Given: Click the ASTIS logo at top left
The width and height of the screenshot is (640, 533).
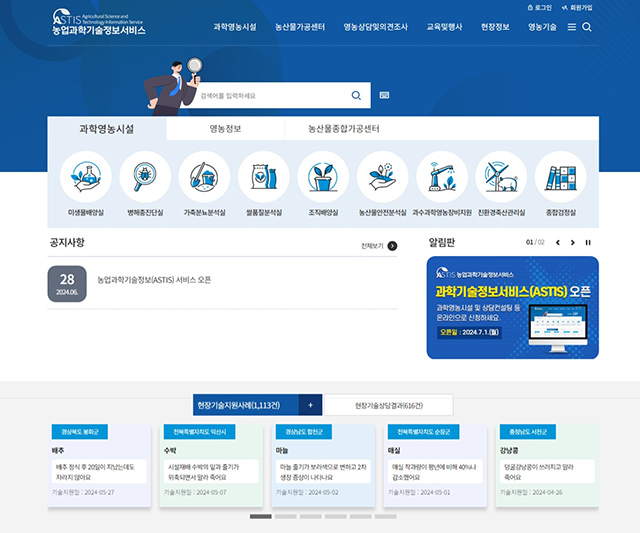Looking at the screenshot, I should tap(98, 22).
